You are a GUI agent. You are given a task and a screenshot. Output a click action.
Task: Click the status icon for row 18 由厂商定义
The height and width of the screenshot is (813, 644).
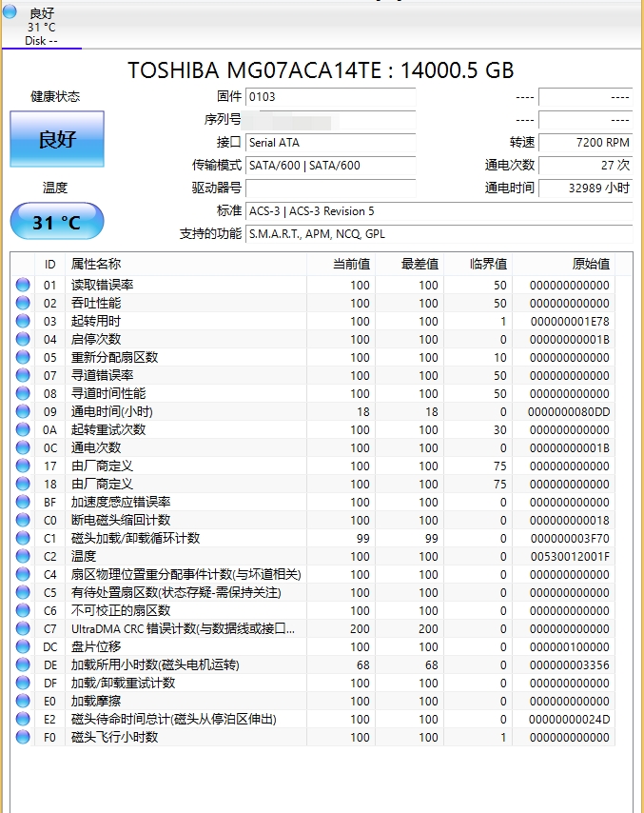click(x=23, y=484)
